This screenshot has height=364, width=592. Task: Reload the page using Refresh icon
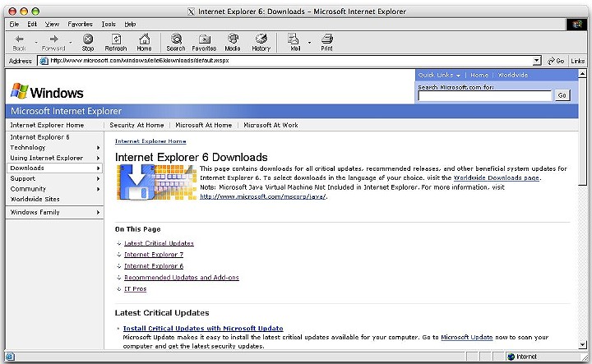[116, 39]
